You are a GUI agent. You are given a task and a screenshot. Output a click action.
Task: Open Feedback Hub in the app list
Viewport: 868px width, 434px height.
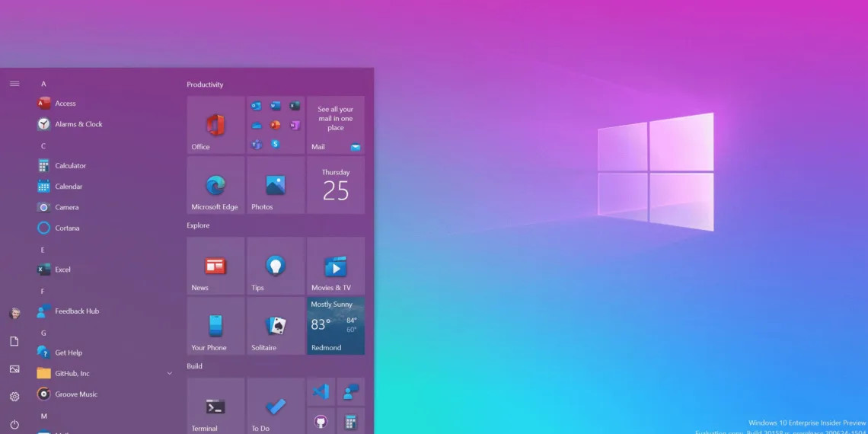[x=105, y=311]
